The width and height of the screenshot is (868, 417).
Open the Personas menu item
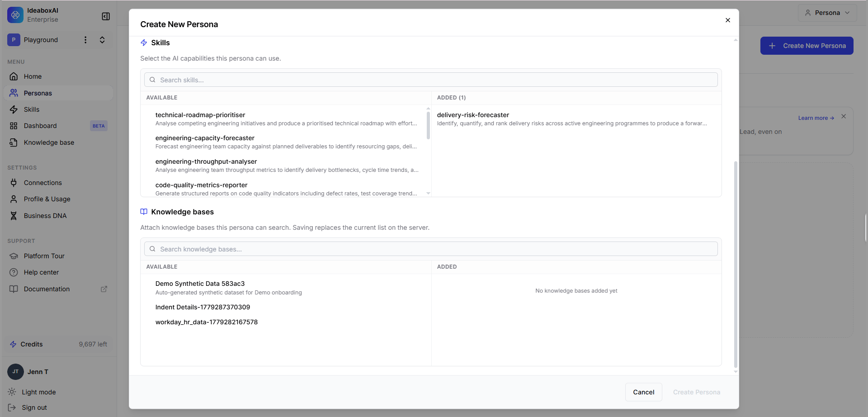[x=58, y=93]
